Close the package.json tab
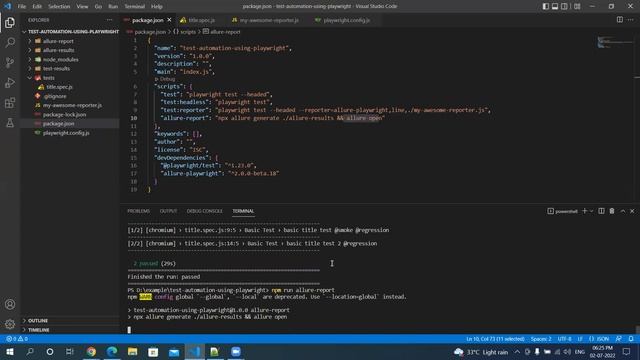This screenshot has height=360, width=640. coord(169,20)
